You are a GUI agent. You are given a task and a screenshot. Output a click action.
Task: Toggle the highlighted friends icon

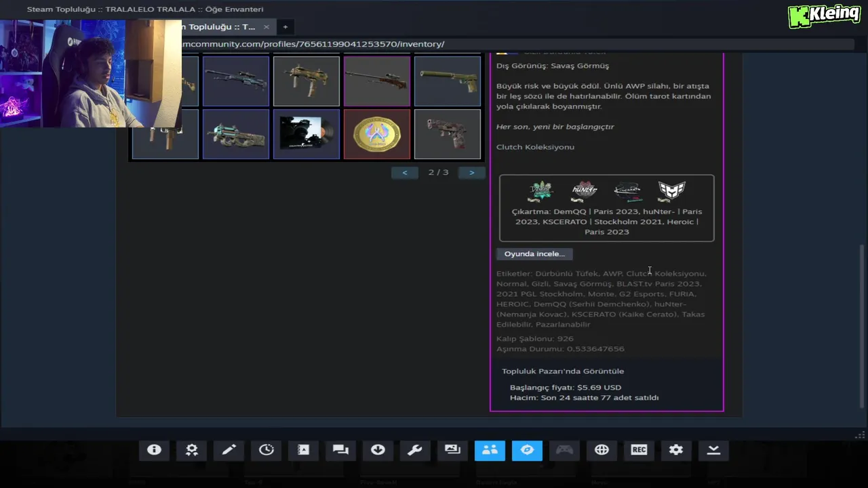(490, 450)
